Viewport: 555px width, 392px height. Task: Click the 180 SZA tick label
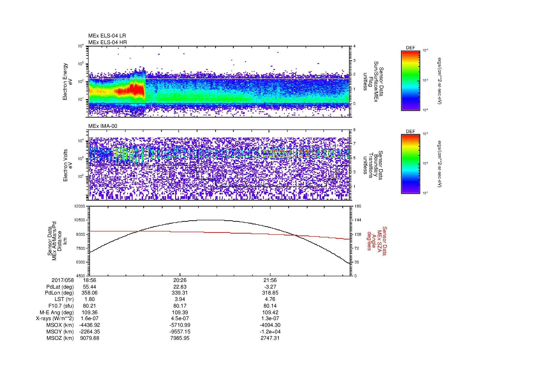tap(358, 206)
